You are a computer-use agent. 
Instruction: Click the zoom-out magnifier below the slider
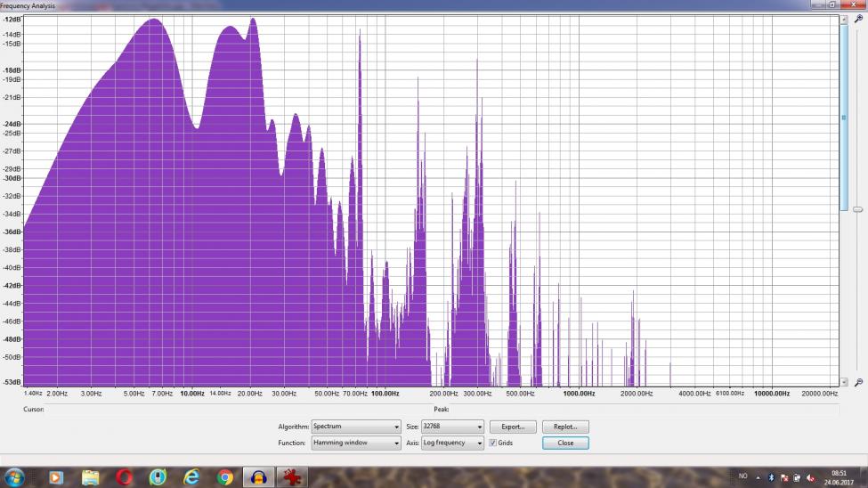click(x=857, y=382)
